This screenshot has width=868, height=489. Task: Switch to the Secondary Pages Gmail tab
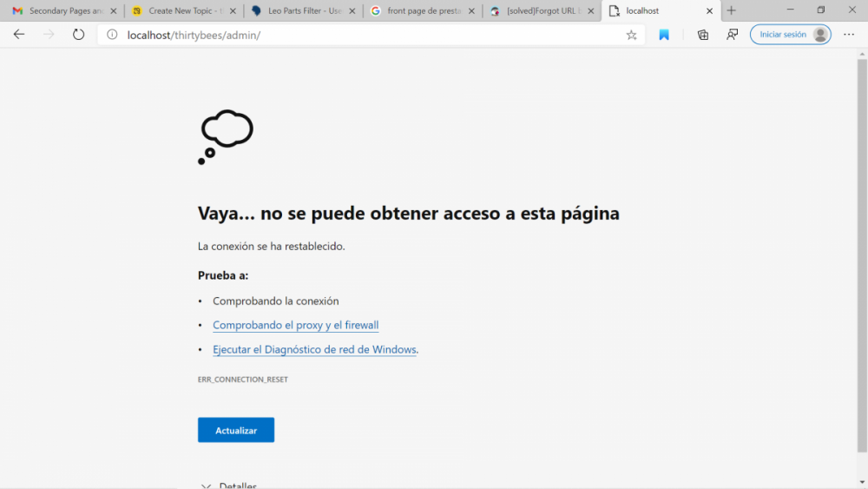61,11
